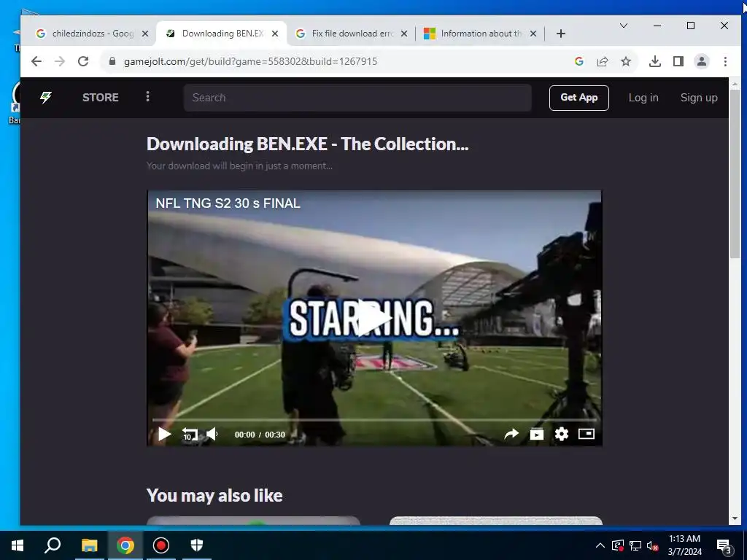Close the Information about tab
The height and width of the screenshot is (560, 747).
coord(533,34)
